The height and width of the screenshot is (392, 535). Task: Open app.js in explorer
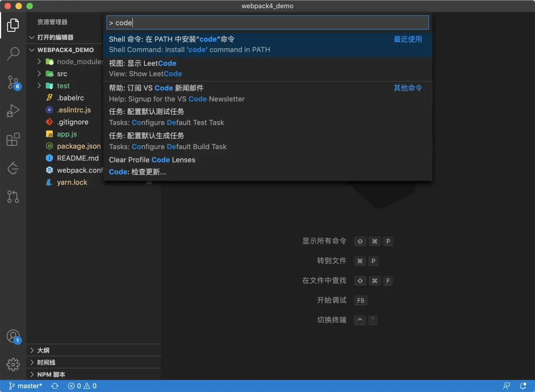coord(67,134)
